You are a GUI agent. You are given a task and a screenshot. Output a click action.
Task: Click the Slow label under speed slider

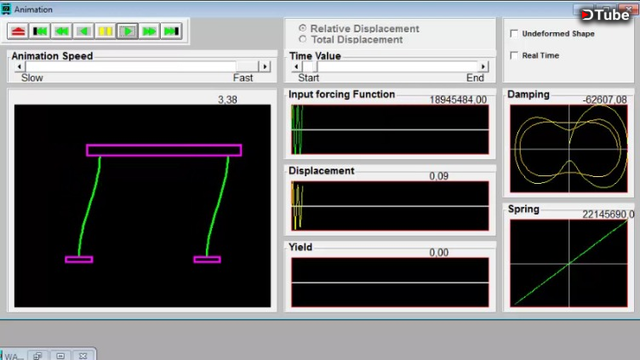[x=32, y=78]
